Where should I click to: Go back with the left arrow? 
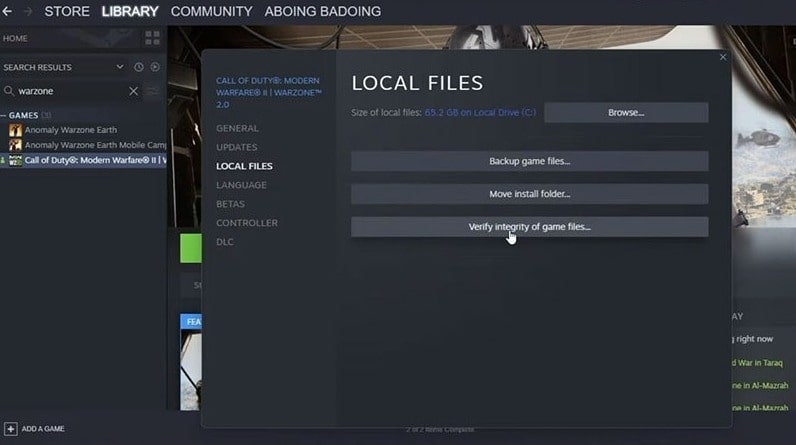[7, 11]
